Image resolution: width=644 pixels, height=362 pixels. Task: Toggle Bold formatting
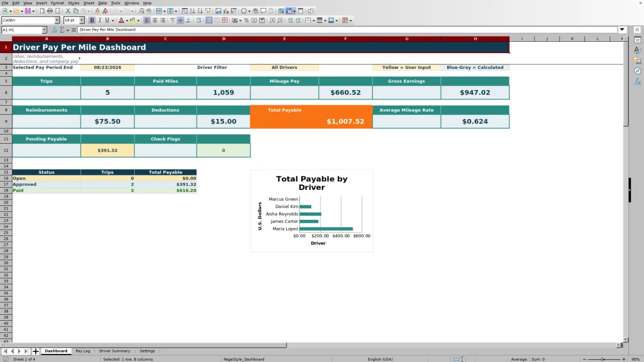coord(92,20)
